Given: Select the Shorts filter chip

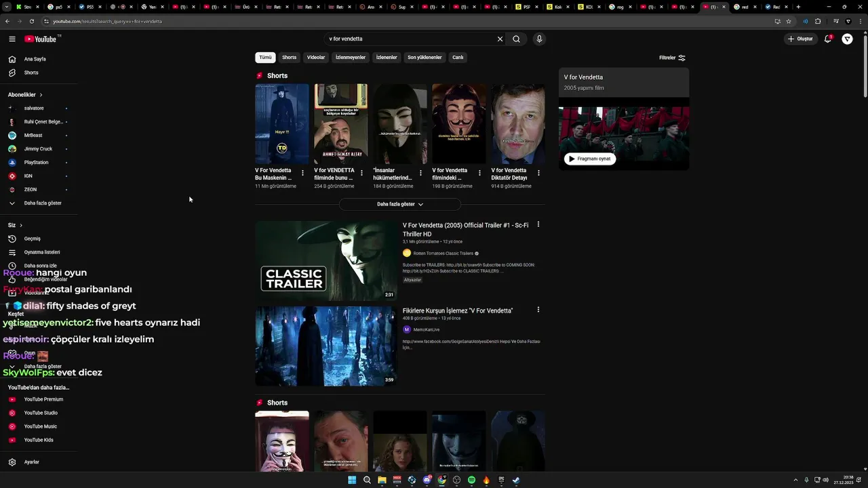Looking at the screenshot, I should coord(290,58).
